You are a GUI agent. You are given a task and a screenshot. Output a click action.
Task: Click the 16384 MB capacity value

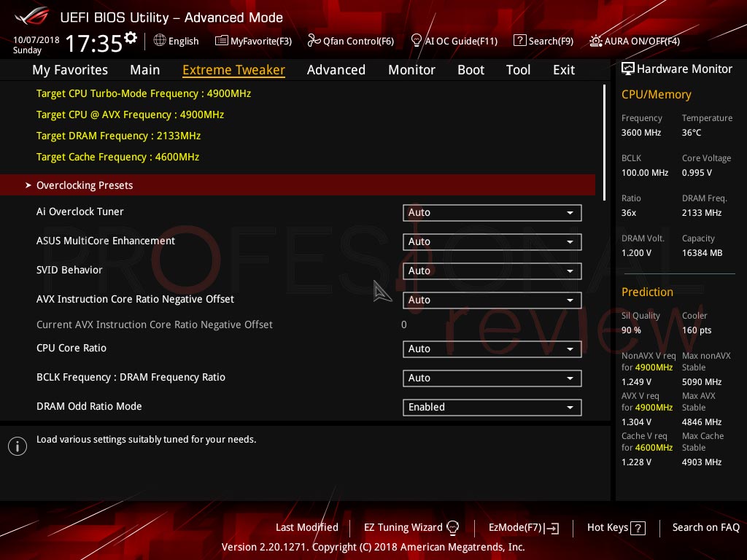tap(702, 253)
